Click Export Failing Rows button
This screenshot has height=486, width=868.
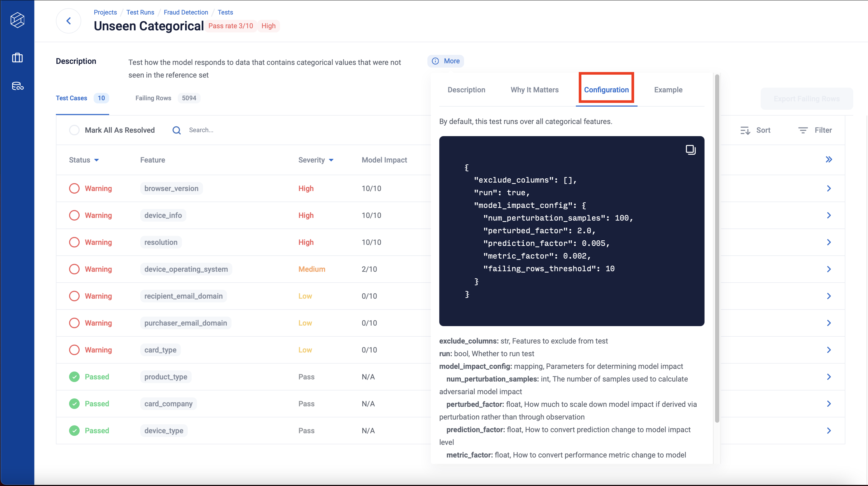(x=806, y=99)
